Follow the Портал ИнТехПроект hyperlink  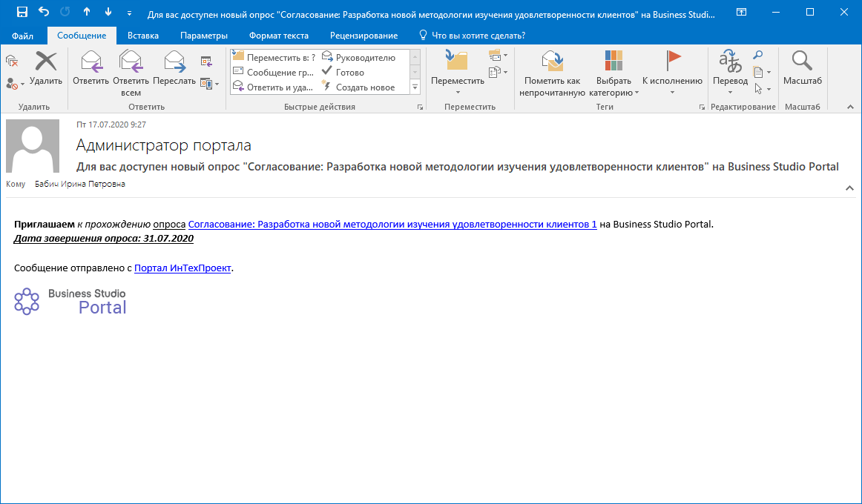[182, 268]
